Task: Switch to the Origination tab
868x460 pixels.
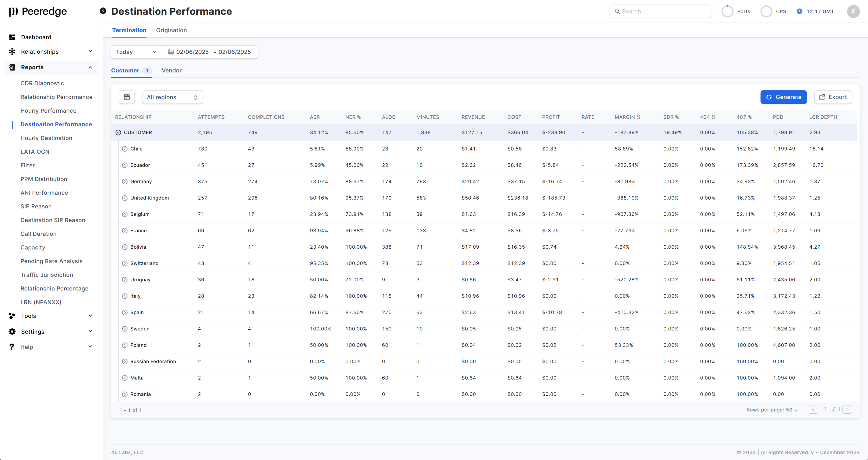Action: (x=171, y=30)
